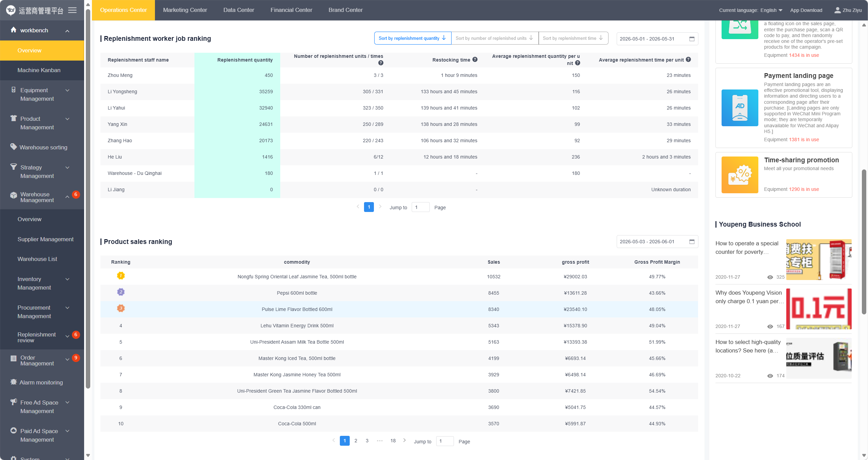Open the Brand Center tab
The width and height of the screenshot is (868, 460).
pyautogui.click(x=345, y=10)
